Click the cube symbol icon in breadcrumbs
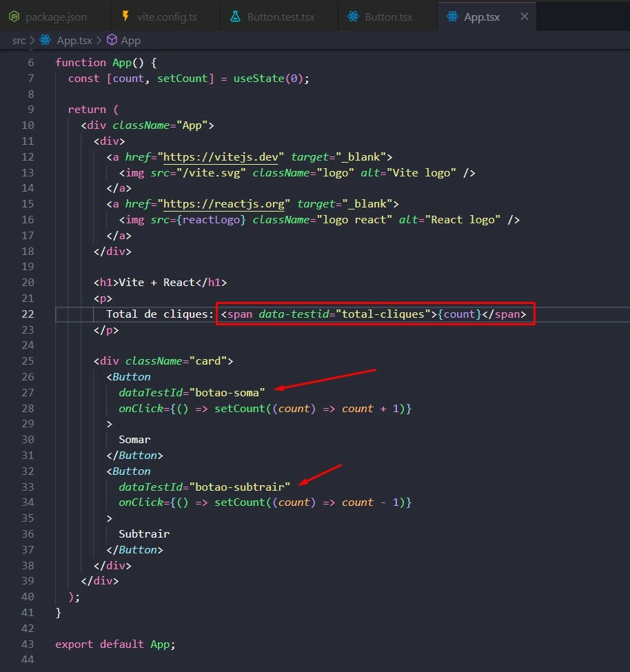 point(111,41)
